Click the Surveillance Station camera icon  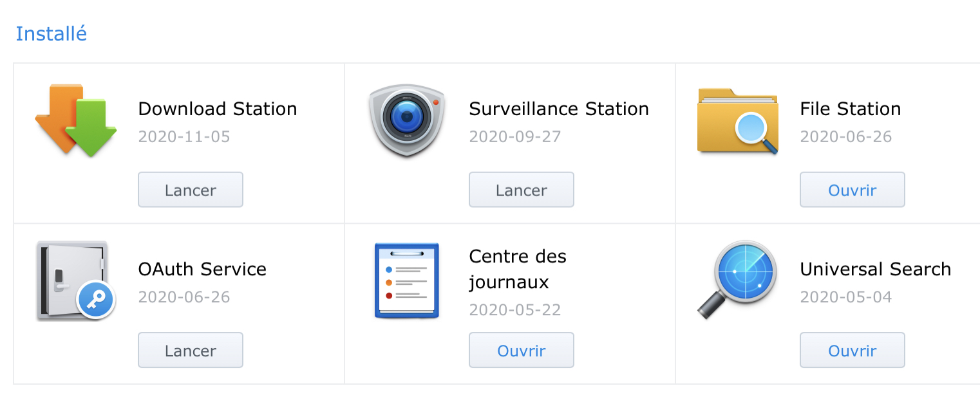[407, 120]
